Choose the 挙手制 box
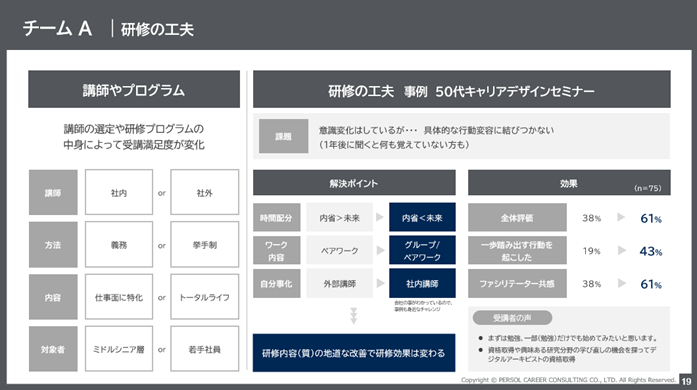697x390 pixels. (x=204, y=245)
